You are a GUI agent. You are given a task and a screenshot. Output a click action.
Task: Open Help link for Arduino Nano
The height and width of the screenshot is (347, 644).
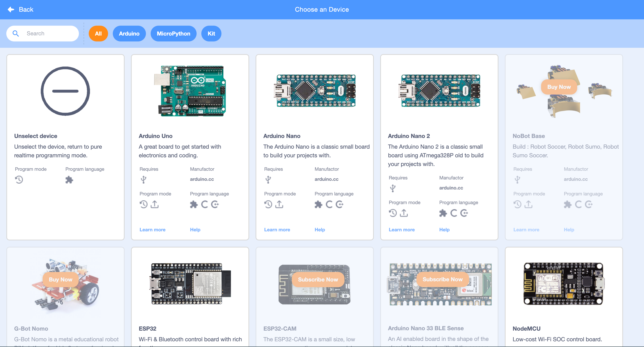[x=320, y=230]
